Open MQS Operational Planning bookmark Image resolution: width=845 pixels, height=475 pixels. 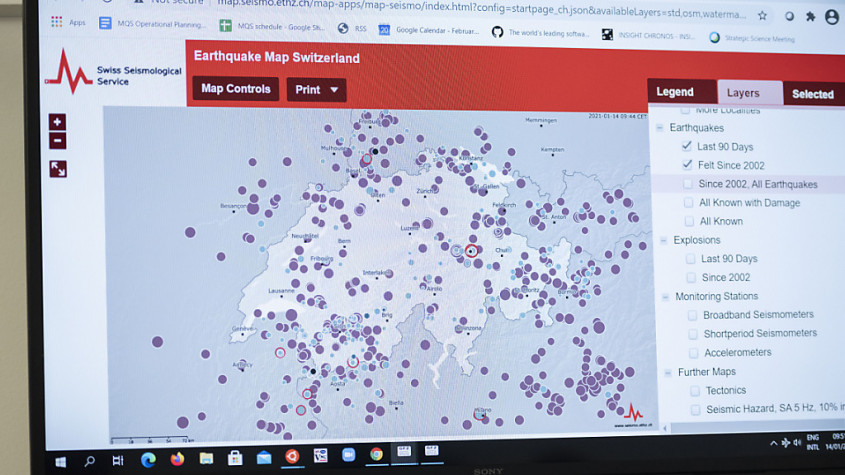coord(153,24)
